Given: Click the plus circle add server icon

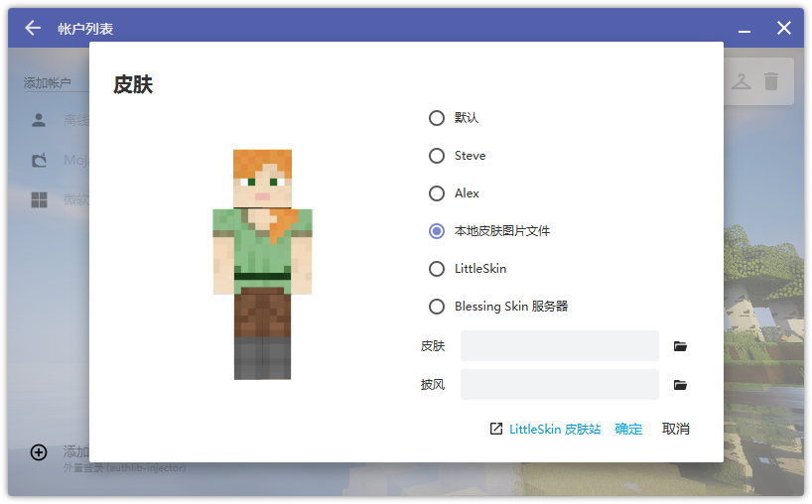Looking at the screenshot, I should (x=39, y=452).
